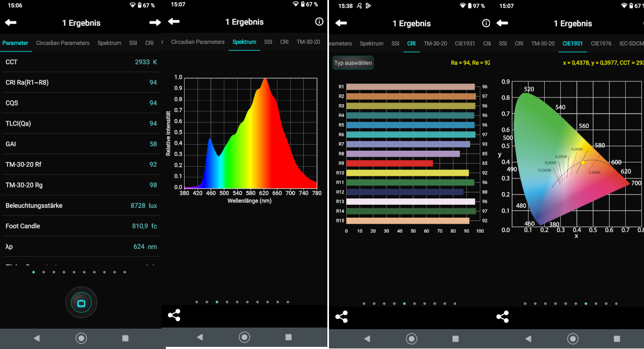644x349 pixels.
Task: Tap the GAI row showing 58
Action: 80,144
